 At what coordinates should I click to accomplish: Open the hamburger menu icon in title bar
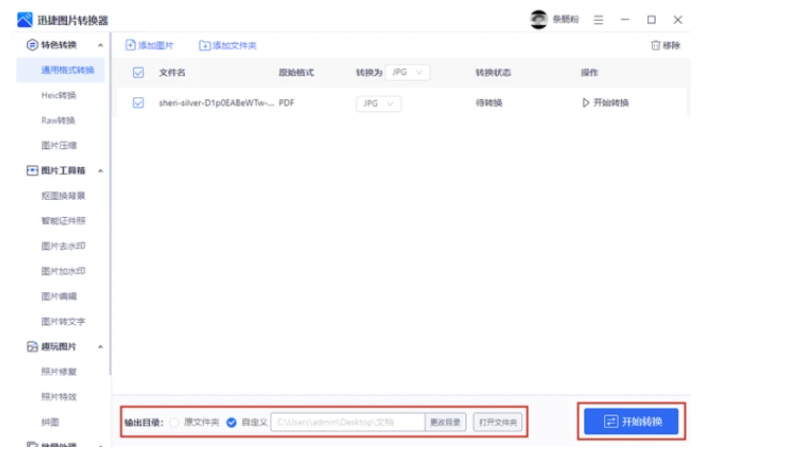(598, 19)
